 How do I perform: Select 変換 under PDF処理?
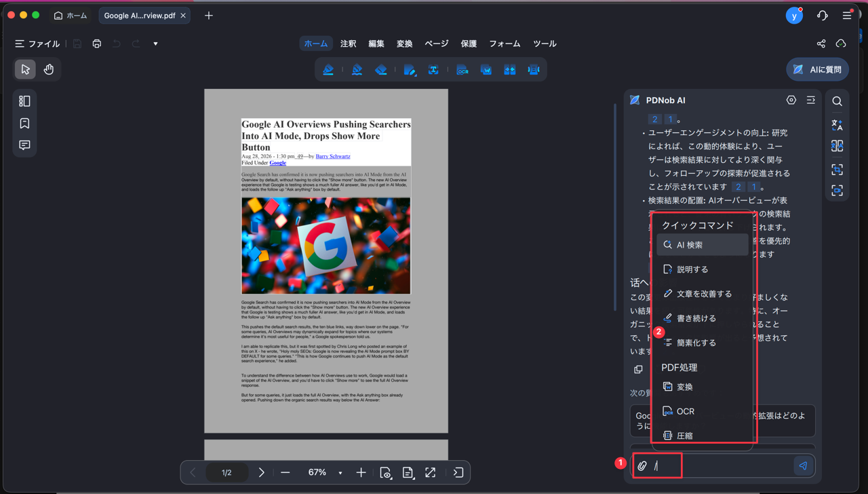pos(703,387)
